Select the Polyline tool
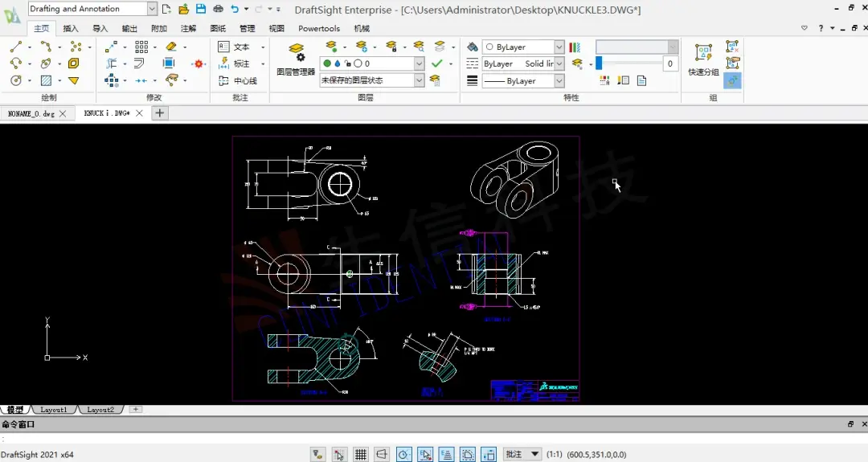 (46, 47)
